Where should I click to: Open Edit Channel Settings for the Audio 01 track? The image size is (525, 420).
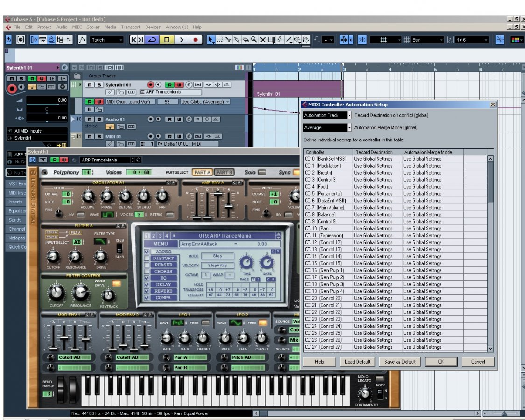tap(189, 119)
